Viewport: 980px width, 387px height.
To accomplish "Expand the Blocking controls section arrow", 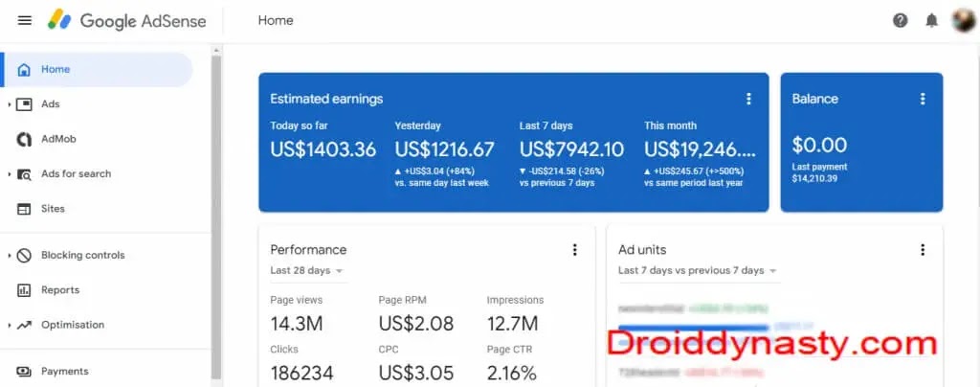I will 10,255.
